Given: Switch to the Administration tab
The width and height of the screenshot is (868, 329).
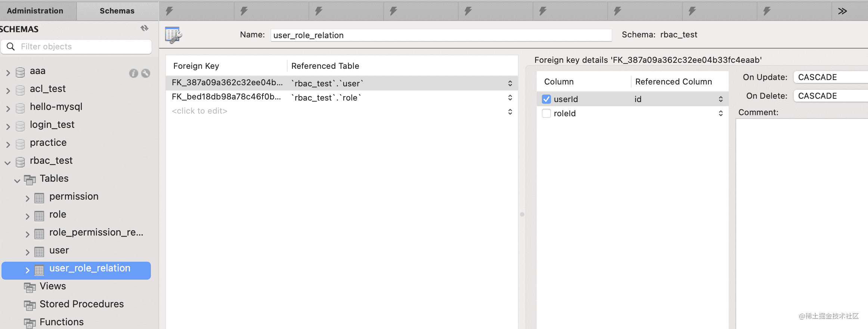Looking at the screenshot, I should (x=35, y=11).
